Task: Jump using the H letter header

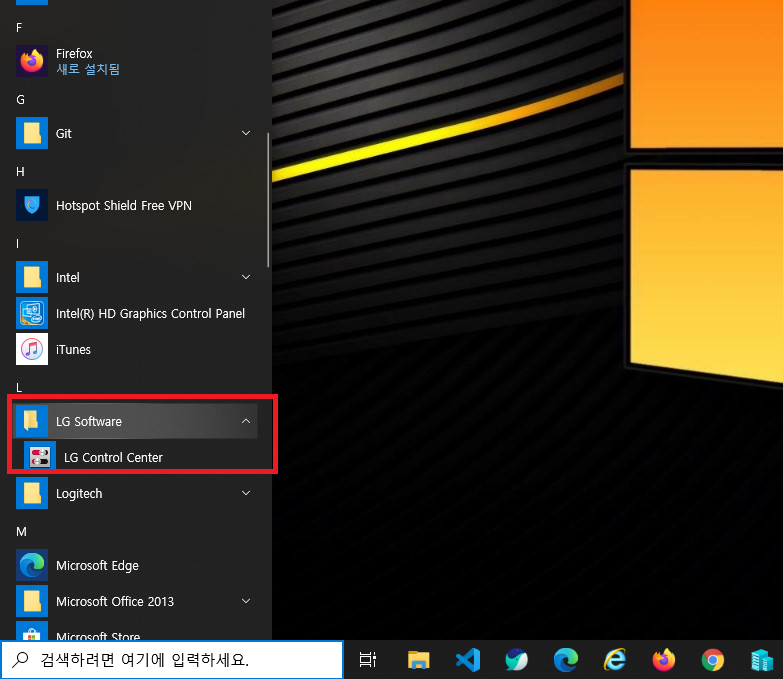Action: click(x=20, y=172)
